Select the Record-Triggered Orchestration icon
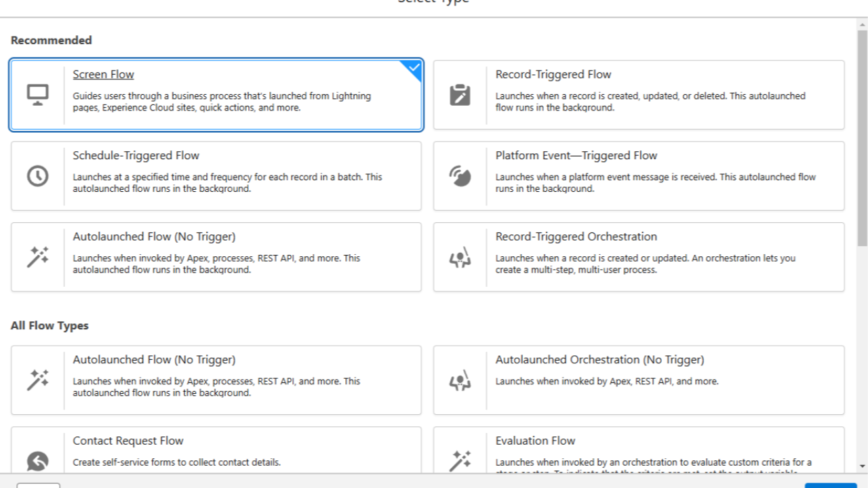This screenshot has height=488, width=868. (460, 257)
